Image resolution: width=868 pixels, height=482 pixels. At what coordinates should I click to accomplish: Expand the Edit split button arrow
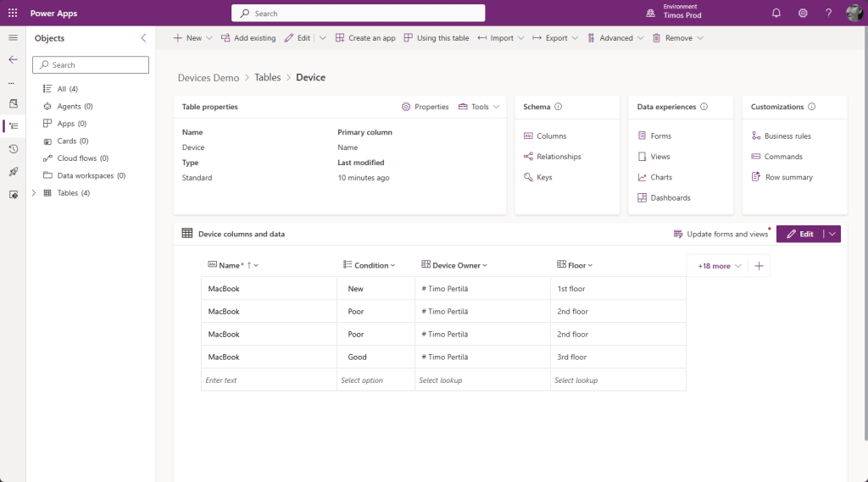pos(832,234)
